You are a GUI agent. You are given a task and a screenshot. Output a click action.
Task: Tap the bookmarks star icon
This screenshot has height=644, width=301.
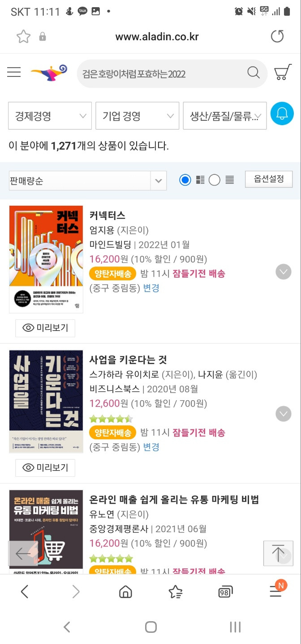click(175, 591)
